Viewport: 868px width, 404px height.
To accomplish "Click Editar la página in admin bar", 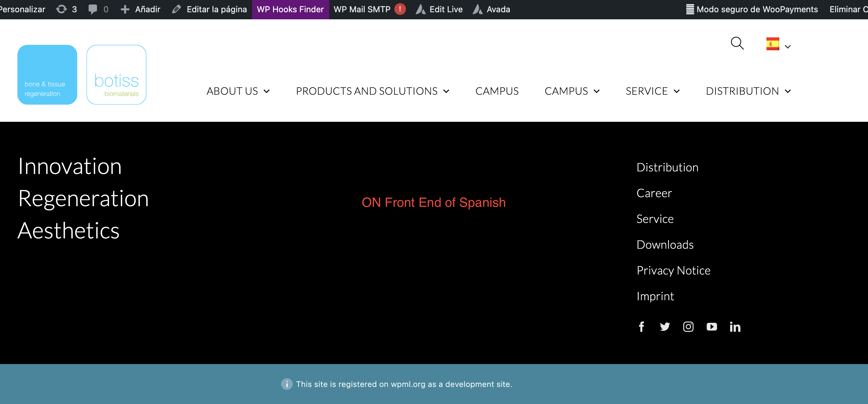I will point(217,9).
